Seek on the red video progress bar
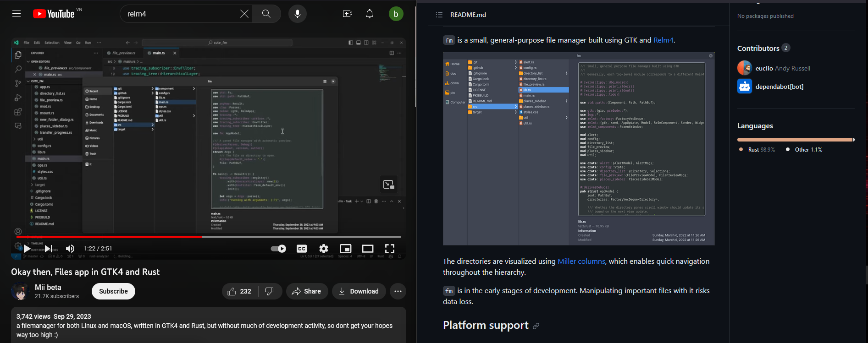Image resolution: width=868 pixels, height=343 pixels. coord(209,237)
